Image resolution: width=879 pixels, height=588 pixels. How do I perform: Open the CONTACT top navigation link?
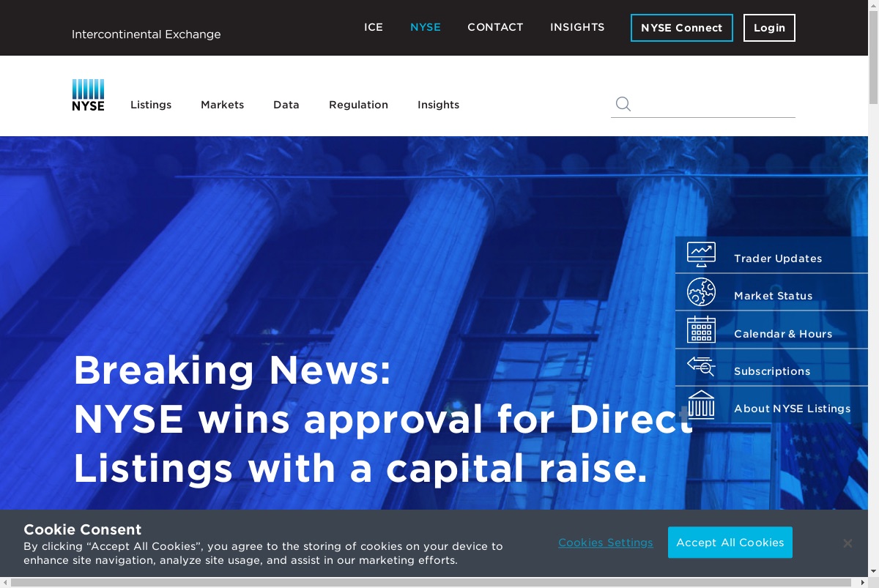(x=495, y=27)
